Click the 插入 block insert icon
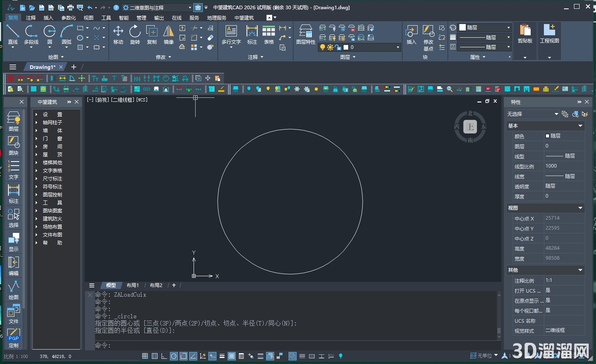 click(x=412, y=34)
